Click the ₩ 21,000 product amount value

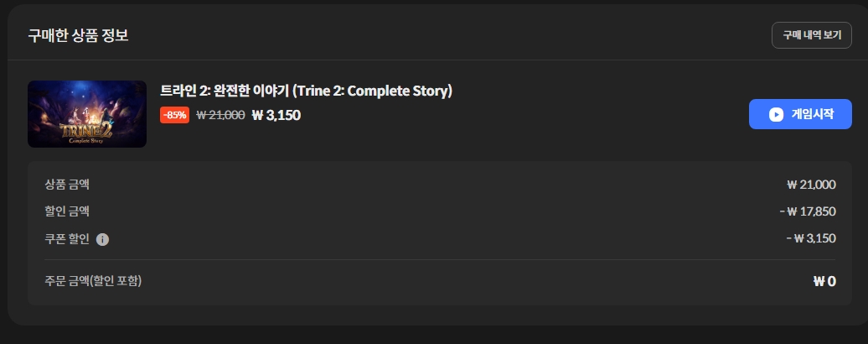coord(811,185)
